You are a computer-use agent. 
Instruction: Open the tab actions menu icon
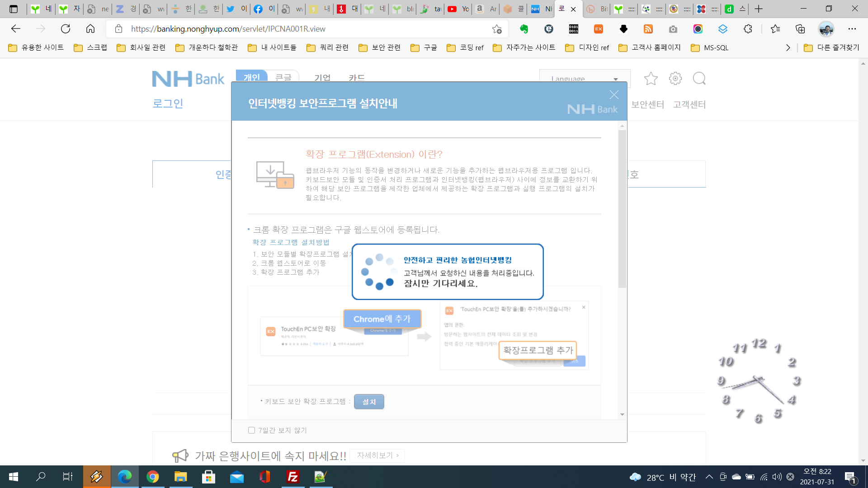(14, 9)
